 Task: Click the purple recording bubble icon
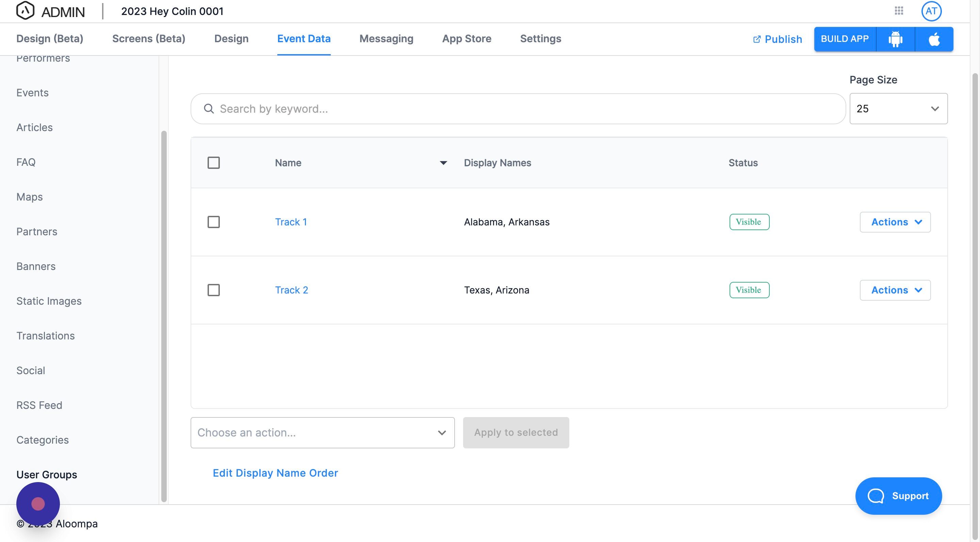pyautogui.click(x=38, y=504)
